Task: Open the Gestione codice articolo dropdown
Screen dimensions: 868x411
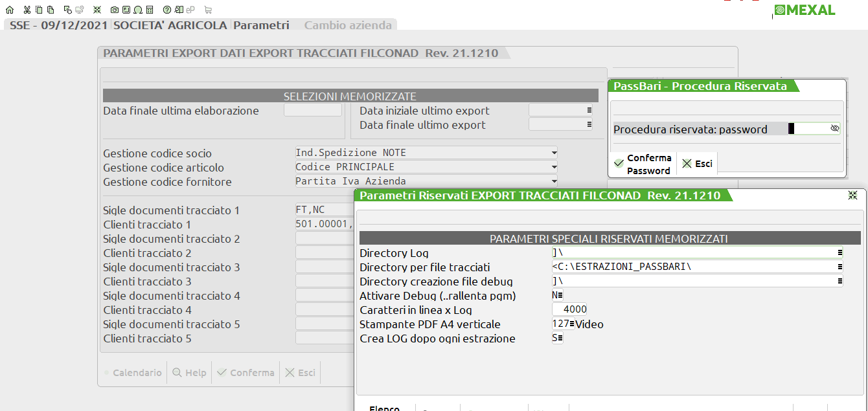Action: 554,168
